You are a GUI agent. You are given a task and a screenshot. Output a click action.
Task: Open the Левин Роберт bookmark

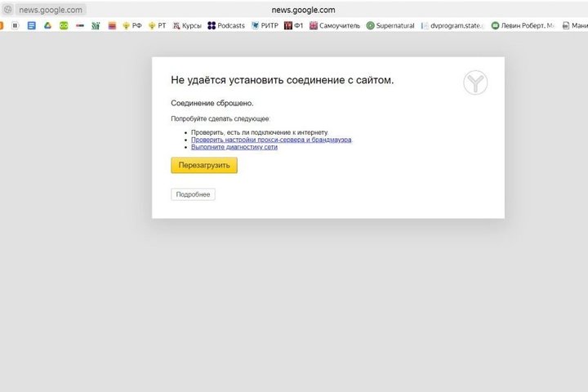pos(523,25)
